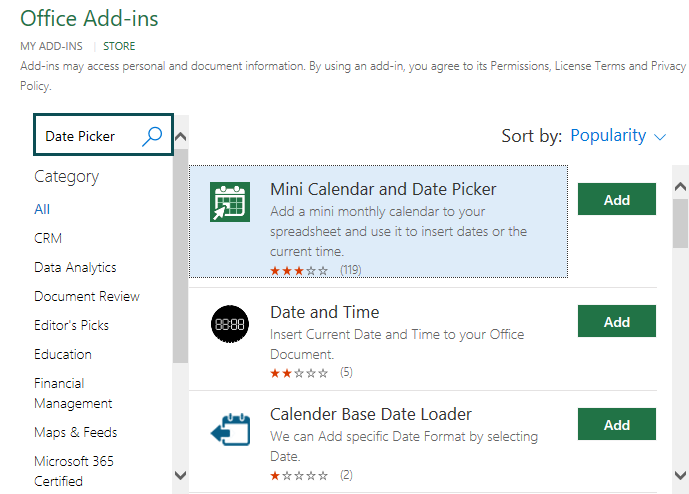This screenshot has width=689, height=494.
Task: Click the star rating with 119 reviews
Action: 299,270
